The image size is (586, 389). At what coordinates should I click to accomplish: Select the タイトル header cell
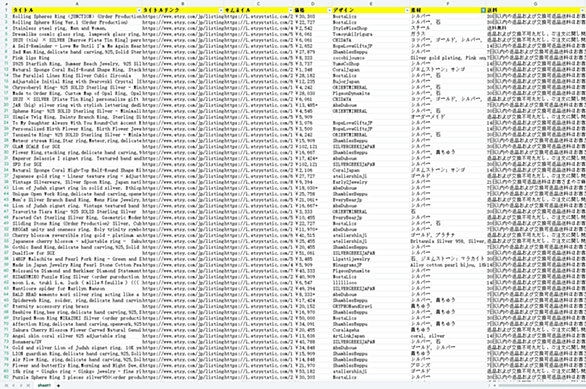pyautogui.click(x=77, y=10)
